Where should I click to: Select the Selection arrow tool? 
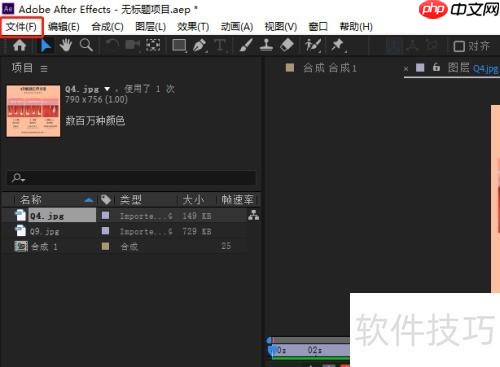pos(46,45)
